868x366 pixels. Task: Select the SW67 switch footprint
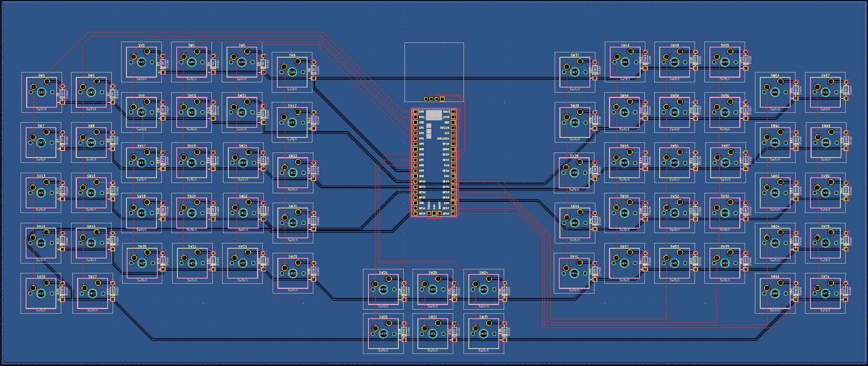point(825,92)
